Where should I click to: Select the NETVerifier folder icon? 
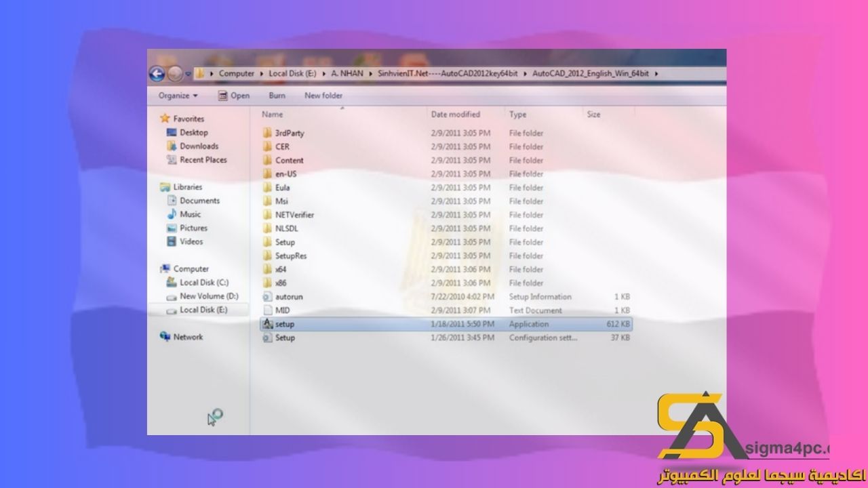267,214
